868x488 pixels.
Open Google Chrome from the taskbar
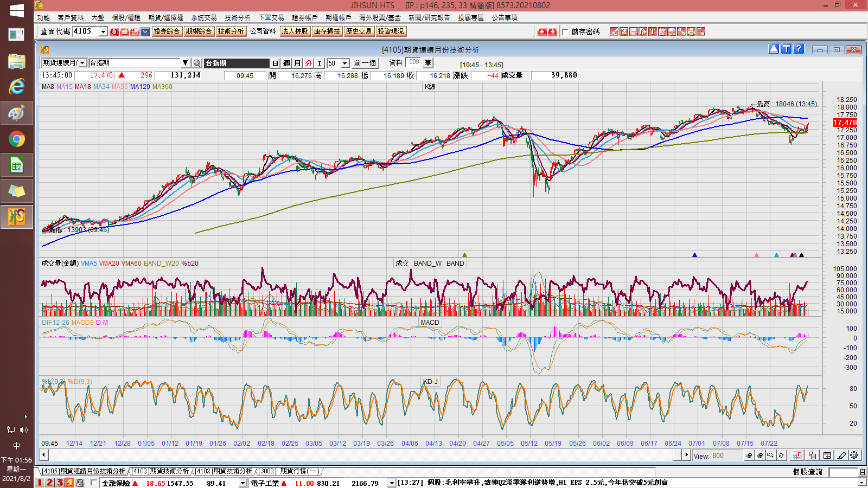point(17,139)
